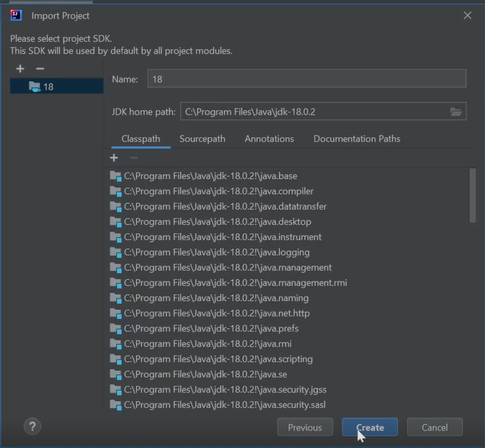Browse for JDK home path folder icon
The width and height of the screenshot is (485, 448).
(456, 112)
